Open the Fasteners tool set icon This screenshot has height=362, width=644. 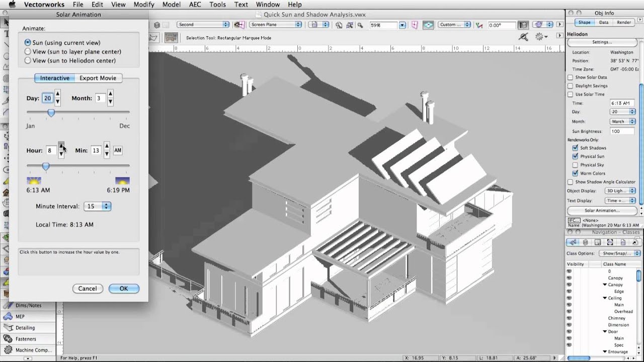(x=8, y=339)
